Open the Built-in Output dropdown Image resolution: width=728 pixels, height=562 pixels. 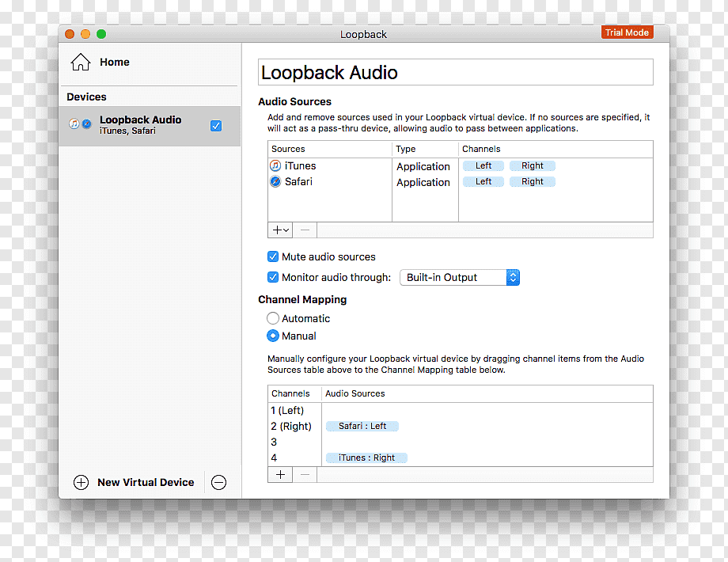point(460,277)
